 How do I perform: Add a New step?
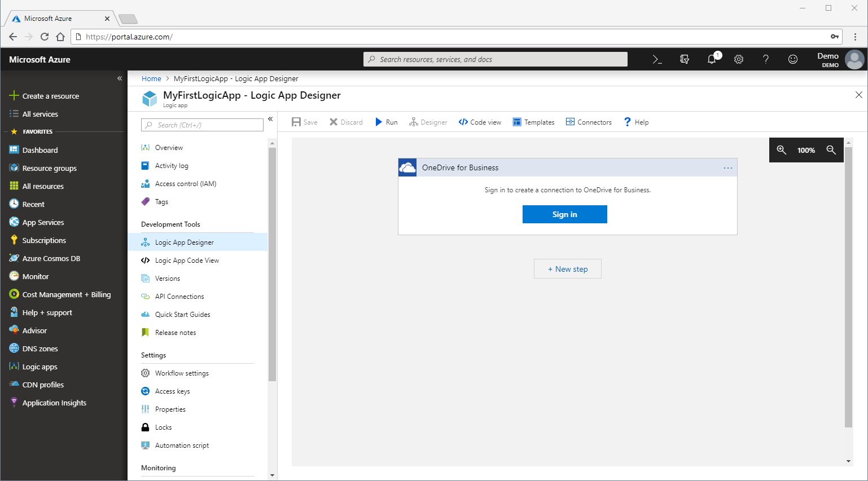click(x=568, y=269)
